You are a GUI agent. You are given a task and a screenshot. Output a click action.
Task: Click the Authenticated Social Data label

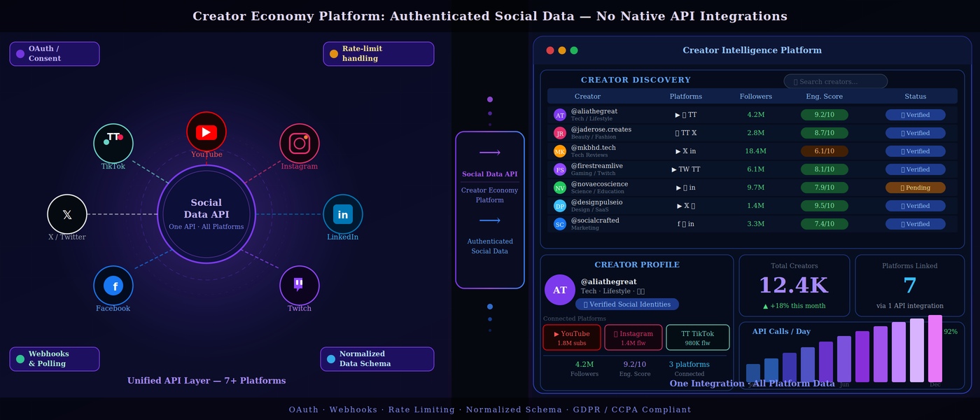point(490,246)
